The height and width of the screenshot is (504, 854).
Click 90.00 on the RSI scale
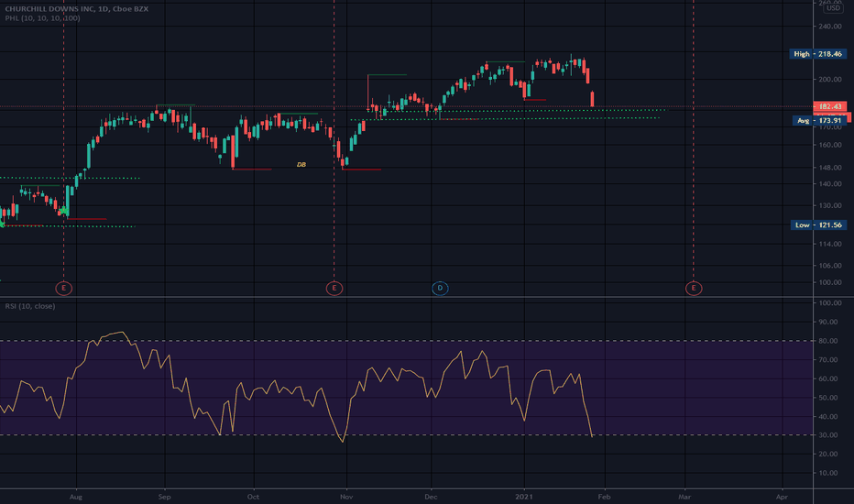pos(827,322)
